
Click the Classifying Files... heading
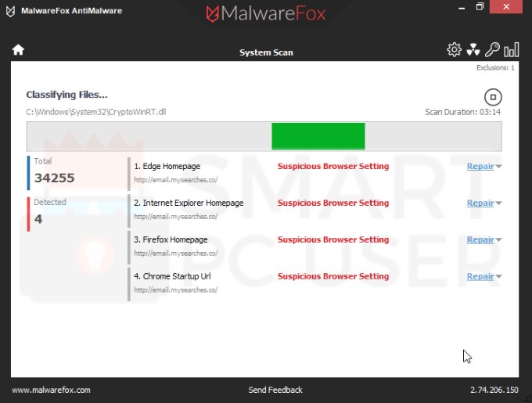click(x=66, y=95)
